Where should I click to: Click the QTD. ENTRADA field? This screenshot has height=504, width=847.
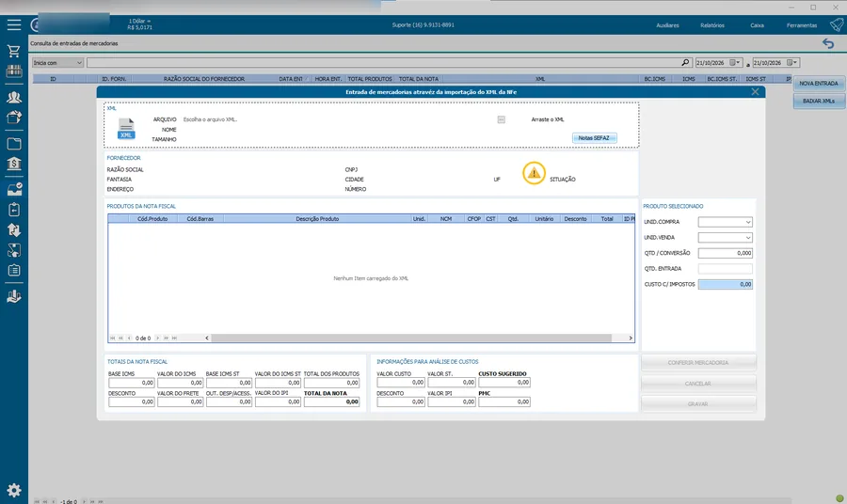click(725, 269)
